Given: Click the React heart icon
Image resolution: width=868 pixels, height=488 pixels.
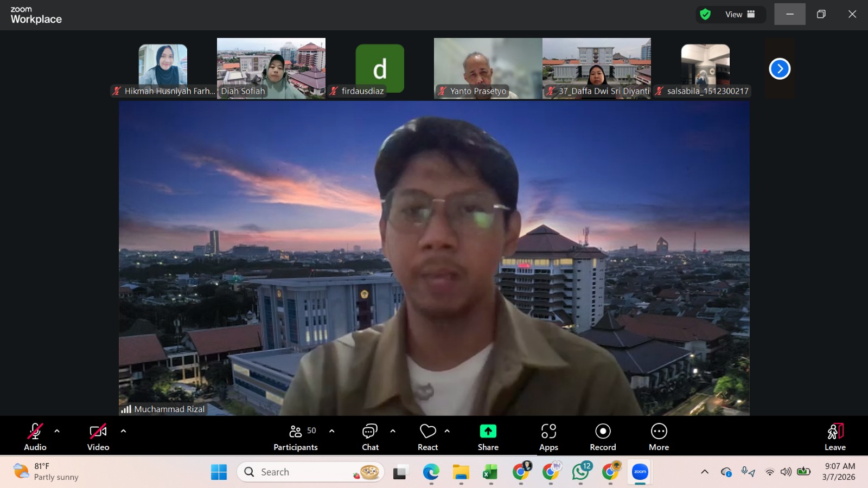Looking at the screenshot, I should [x=427, y=436].
